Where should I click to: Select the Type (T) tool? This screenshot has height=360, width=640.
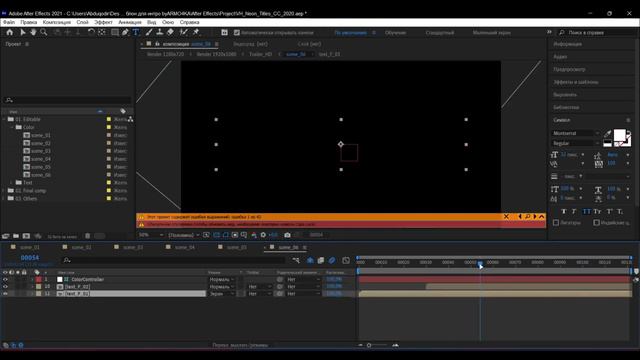pos(136,32)
